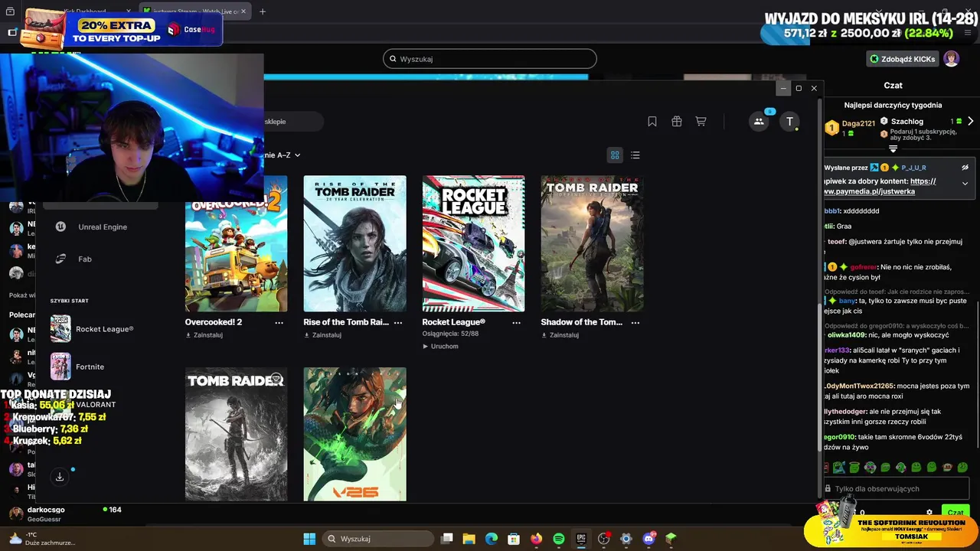Open the browser tab list button
The image size is (980, 551).
[x=10, y=11]
